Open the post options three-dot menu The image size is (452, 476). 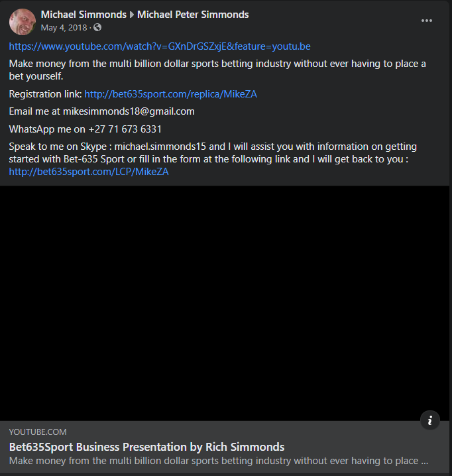click(427, 21)
